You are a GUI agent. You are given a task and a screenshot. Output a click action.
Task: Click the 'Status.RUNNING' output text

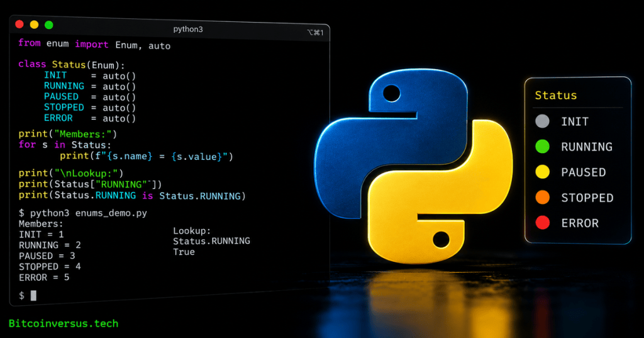point(211,241)
